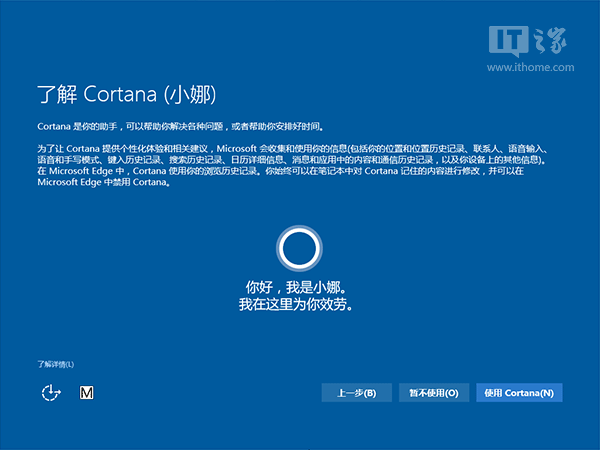Open the 了解详情(L) link
Viewport: 600px width, 450px height.
(x=56, y=364)
